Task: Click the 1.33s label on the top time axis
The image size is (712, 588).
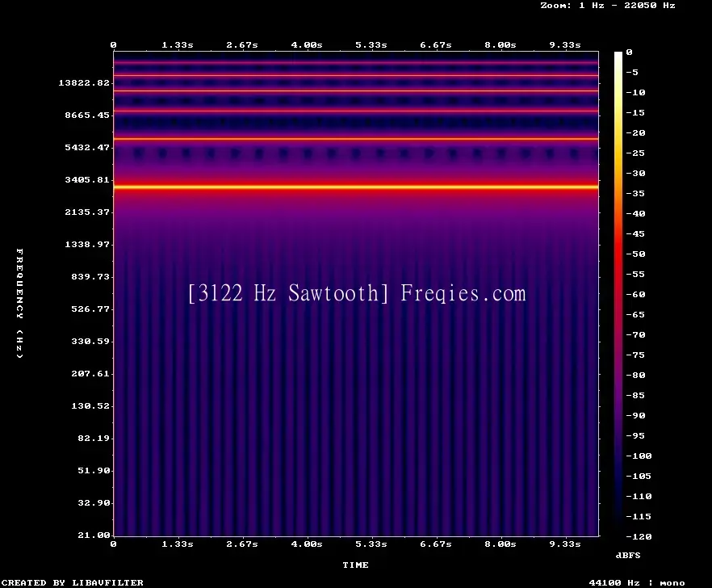Action: pyautogui.click(x=177, y=45)
